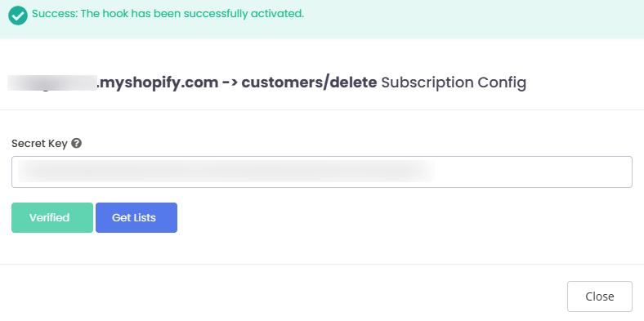Image resolution: width=644 pixels, height=321 pixels.
Task: Click the footer area left of Close button
Action: point(284,296)
